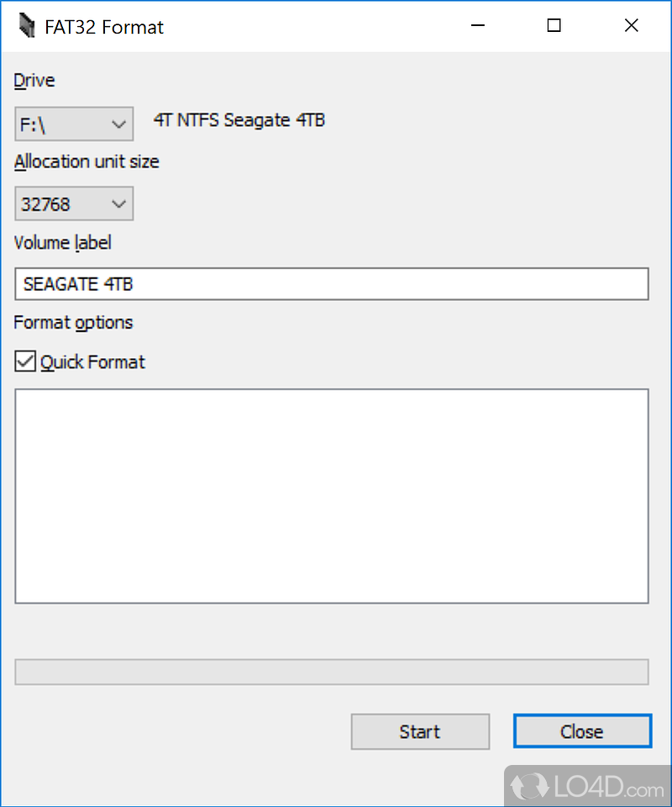The height and width of the screenshot is (807, 672).
Task: Click the empty output log box
Action: 332,496
